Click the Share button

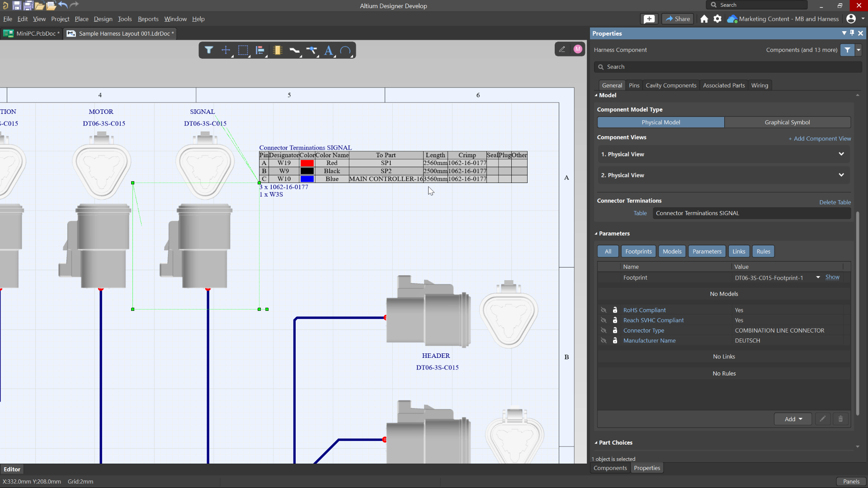pos(677,19)
